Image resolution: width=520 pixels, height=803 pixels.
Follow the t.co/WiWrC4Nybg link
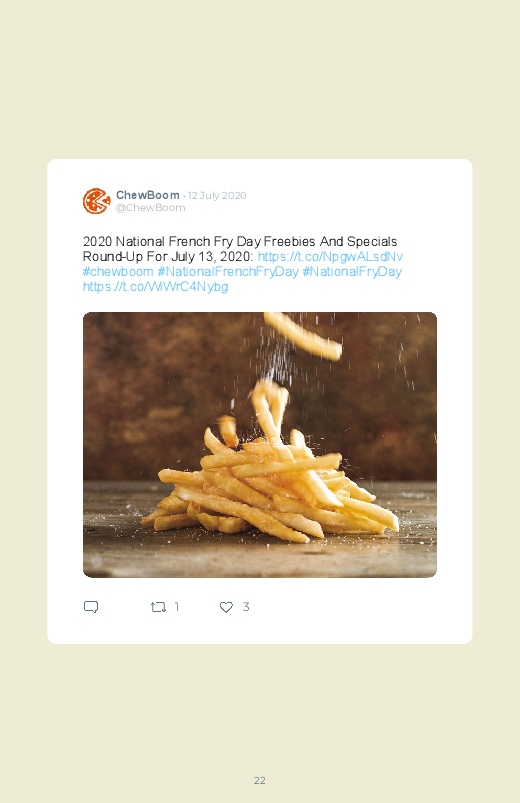click(155, 286)
